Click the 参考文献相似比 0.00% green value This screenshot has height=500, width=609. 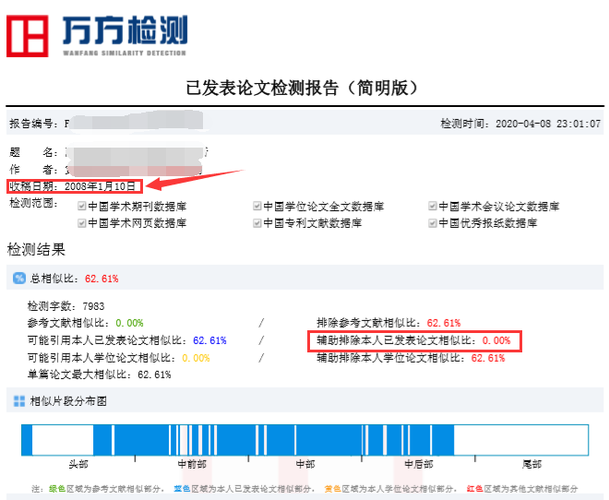click(x=129, y=323)
